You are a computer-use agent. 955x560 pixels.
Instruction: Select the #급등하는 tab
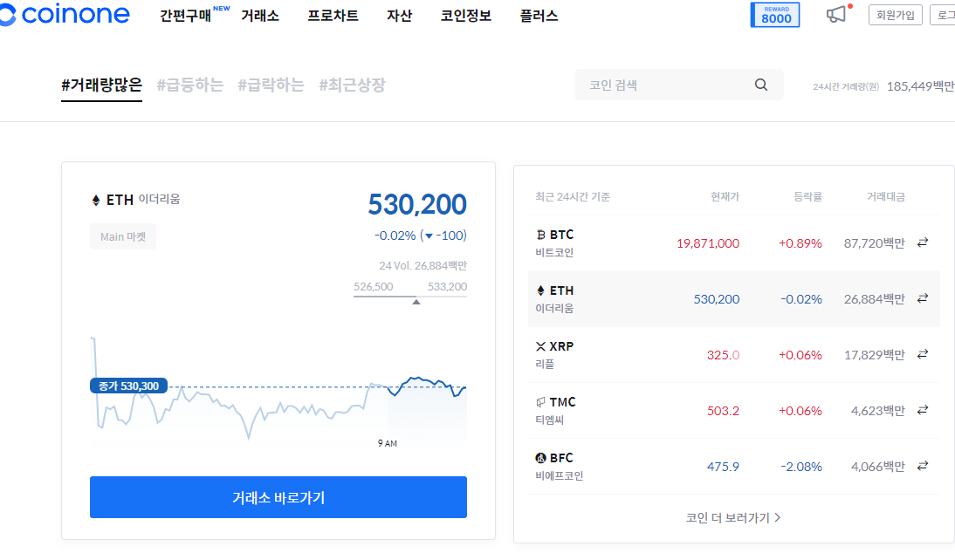point(190,85)
